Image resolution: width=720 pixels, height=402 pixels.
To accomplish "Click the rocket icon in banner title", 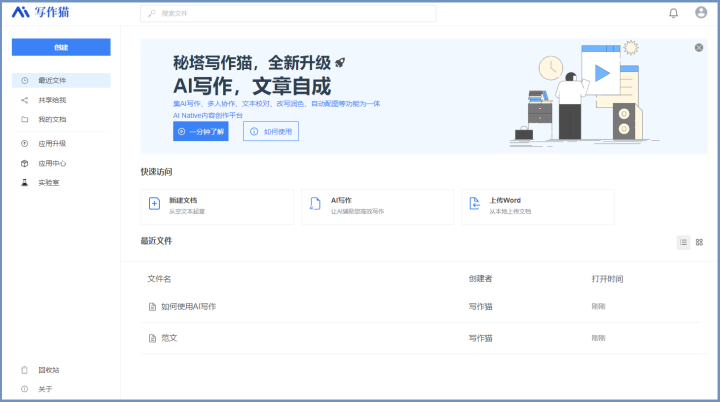I will tap(340, 62).
